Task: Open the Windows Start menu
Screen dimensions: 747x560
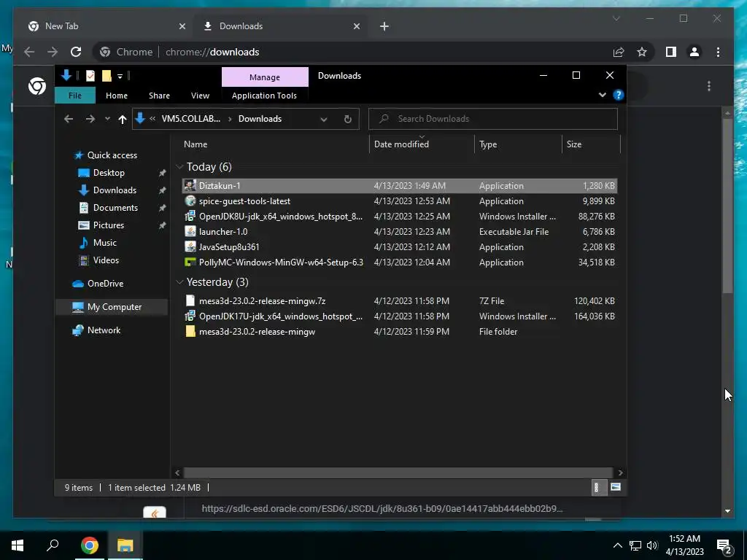Action: click(x=18, y=545)
